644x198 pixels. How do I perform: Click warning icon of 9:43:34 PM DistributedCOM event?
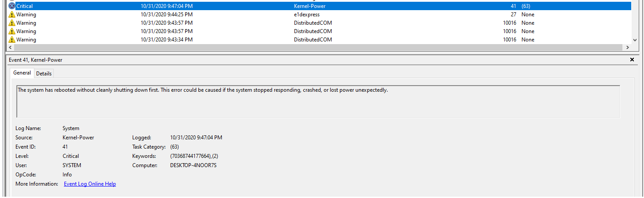12,40
